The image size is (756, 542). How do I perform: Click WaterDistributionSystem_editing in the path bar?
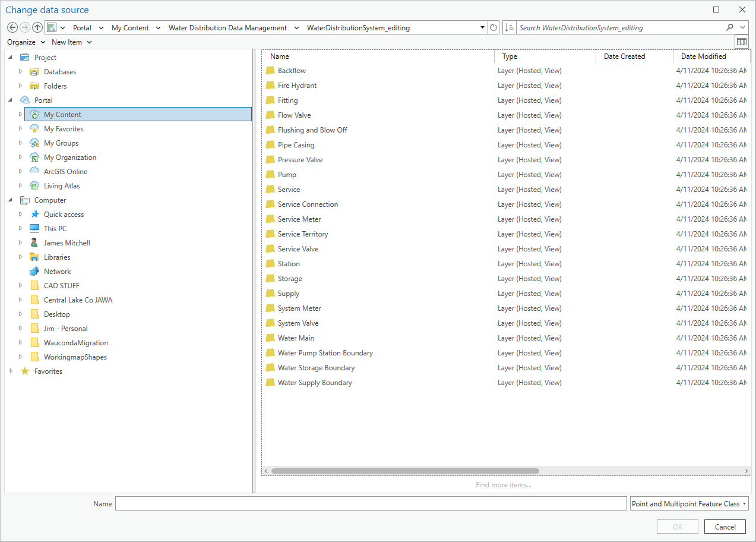(358, 27)
